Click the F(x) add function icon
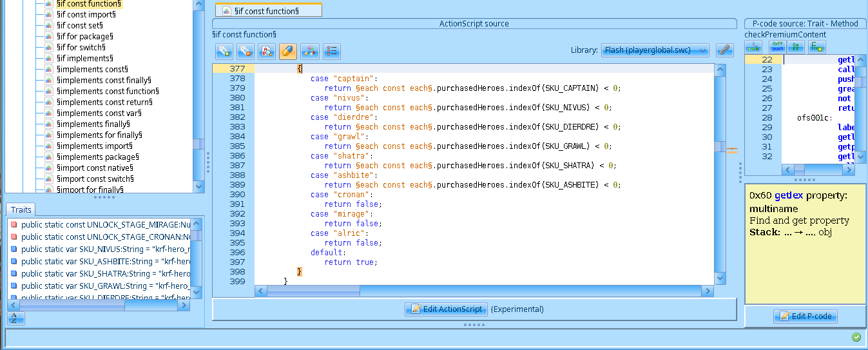The image size is (868, 350). (816, 47)
